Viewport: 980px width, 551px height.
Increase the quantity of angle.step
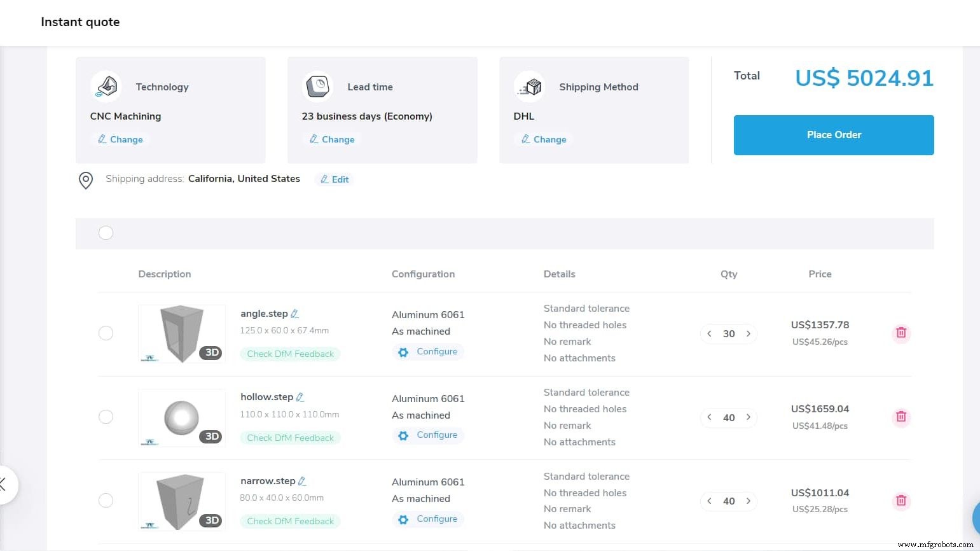coord(749,333)
